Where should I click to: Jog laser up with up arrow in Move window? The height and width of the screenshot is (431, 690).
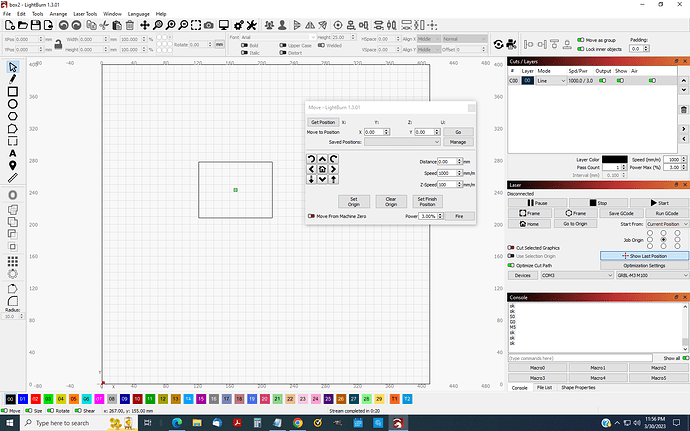click(323, 159)
